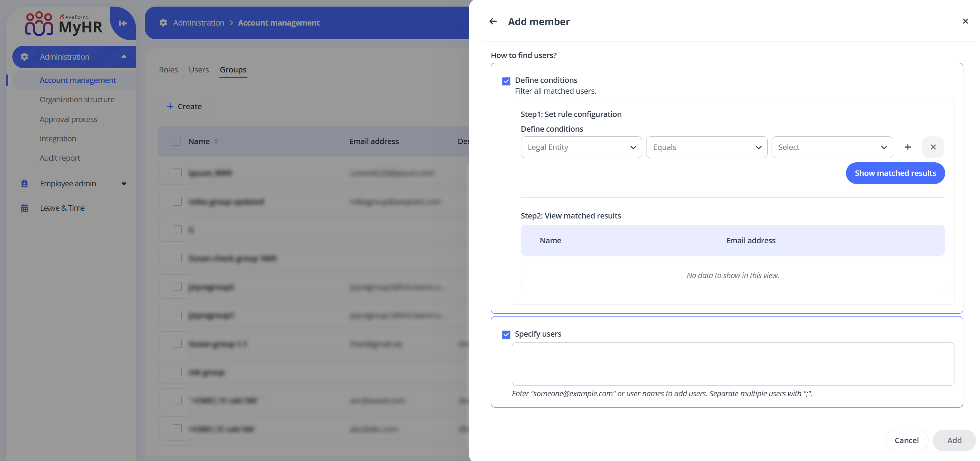The height and width of the screenshot is (461, 980).
Task: Click the gear icon in breadcrumb bar
Action: pos(163,23)
